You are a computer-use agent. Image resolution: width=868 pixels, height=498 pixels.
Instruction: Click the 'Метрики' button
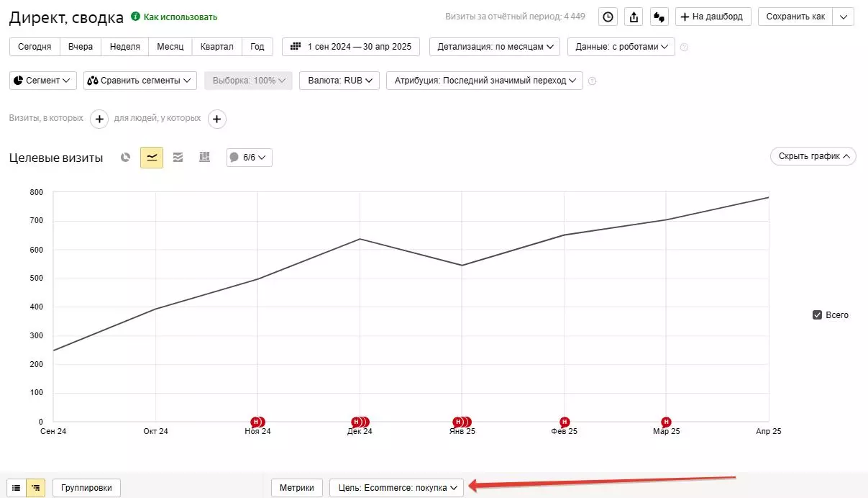296,488
